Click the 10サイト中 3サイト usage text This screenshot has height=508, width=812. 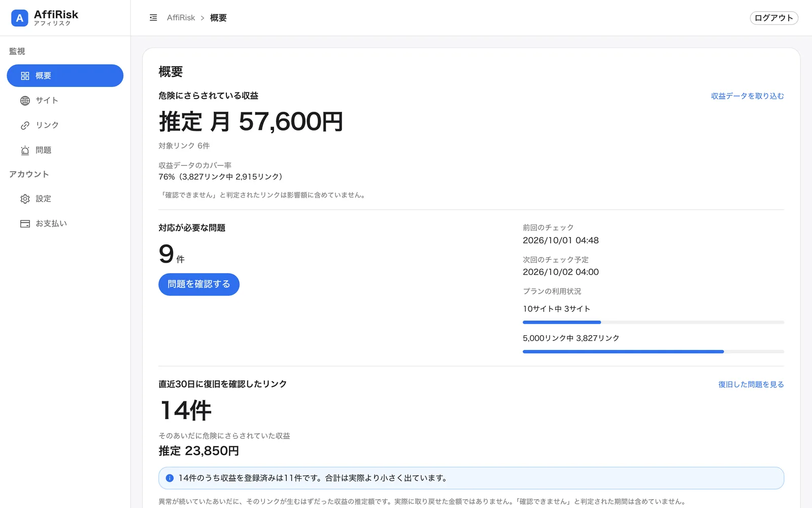[x=557, y=309]
